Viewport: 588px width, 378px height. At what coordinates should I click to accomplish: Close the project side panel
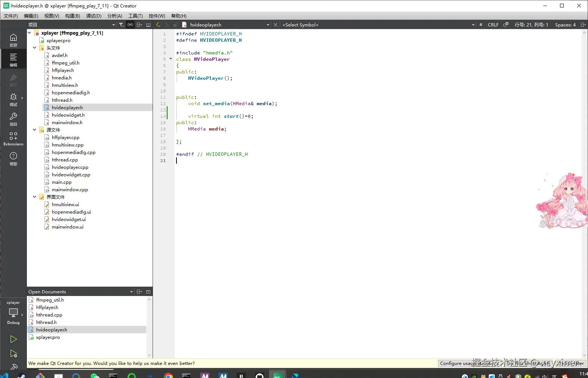[x=148, y=25]
